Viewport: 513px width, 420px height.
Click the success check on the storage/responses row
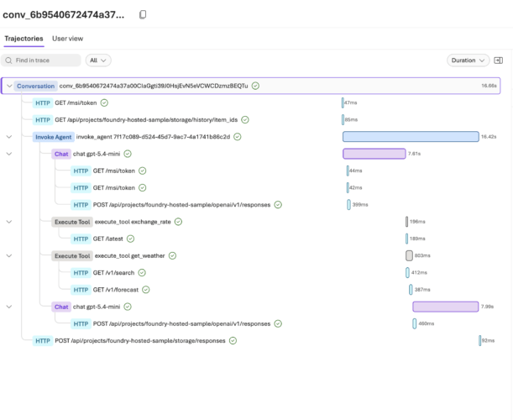click(233, 341)
